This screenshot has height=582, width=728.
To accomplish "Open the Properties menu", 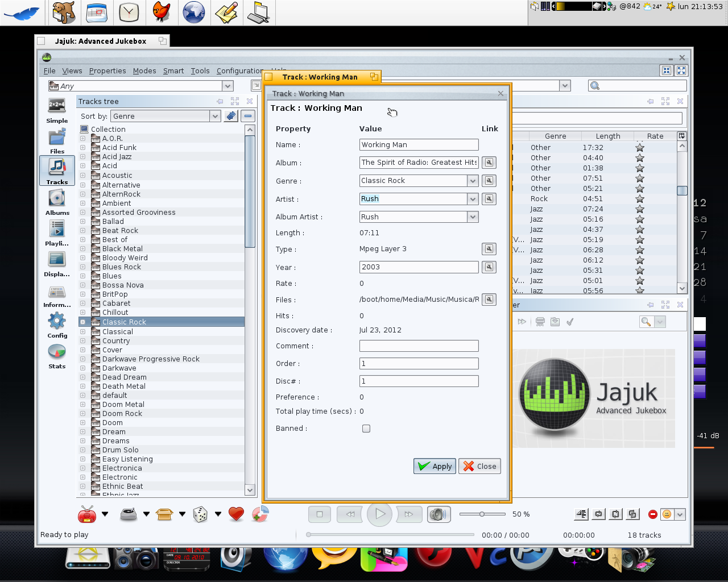I will click(107, 70).
